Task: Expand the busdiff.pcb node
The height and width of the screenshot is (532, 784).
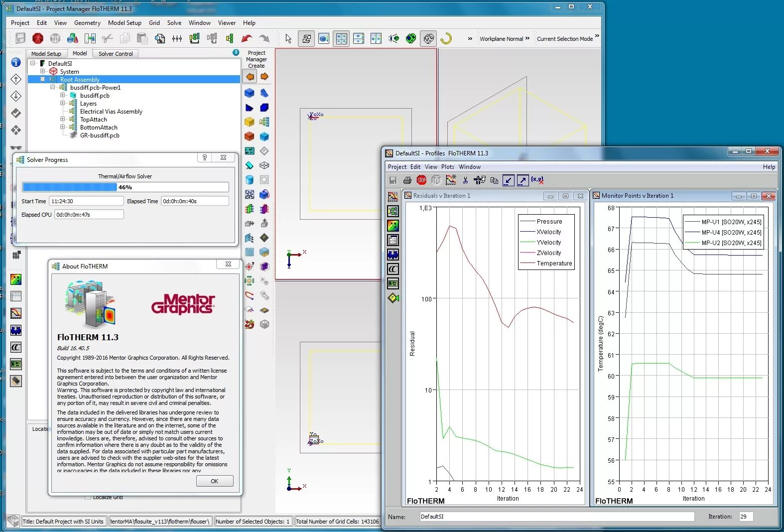Action: pyautogui.click(x=62, y=95)
